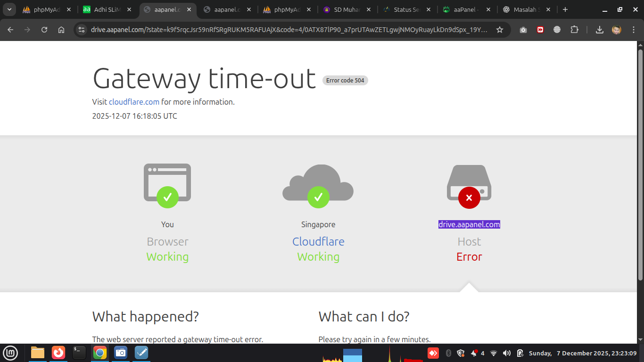Screen dimensions: 644x362
Task: Click the Gateway time-out heading
Action: click(x=204, y=78)
